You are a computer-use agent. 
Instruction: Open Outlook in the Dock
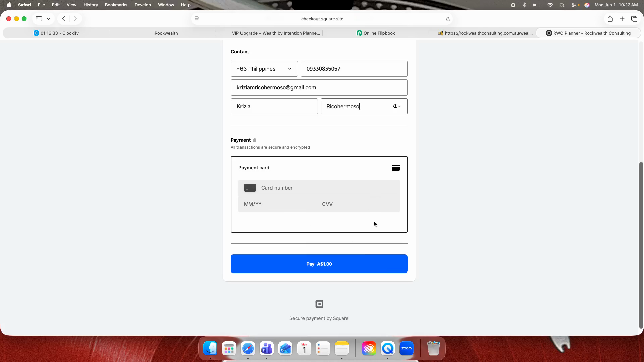(285, 349)
